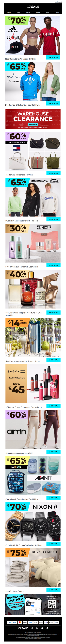Open the Beauty navigation tab
This screenshot has width=66, height=644.
click(x=38, y=12)
